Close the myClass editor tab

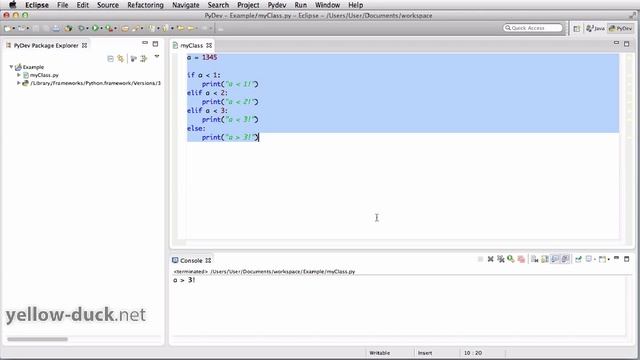(x=209, y=45)
